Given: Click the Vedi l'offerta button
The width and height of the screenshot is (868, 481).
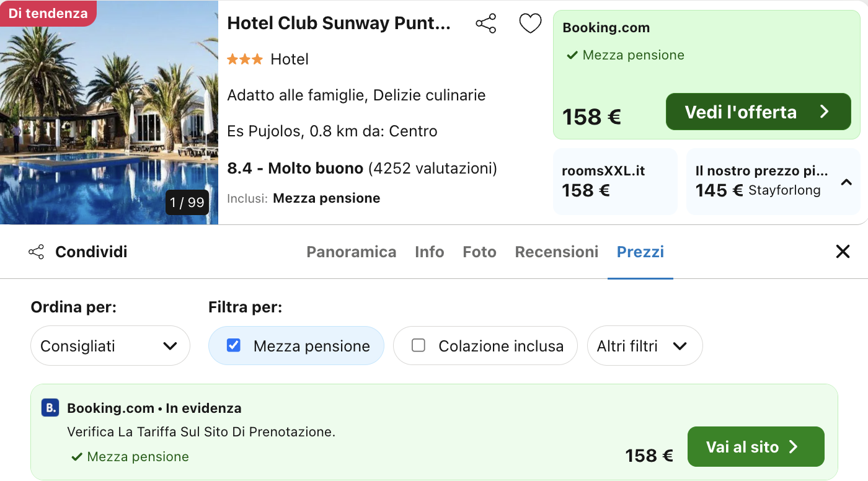Looking at the screenshot, I should click(x=758, y=112).
